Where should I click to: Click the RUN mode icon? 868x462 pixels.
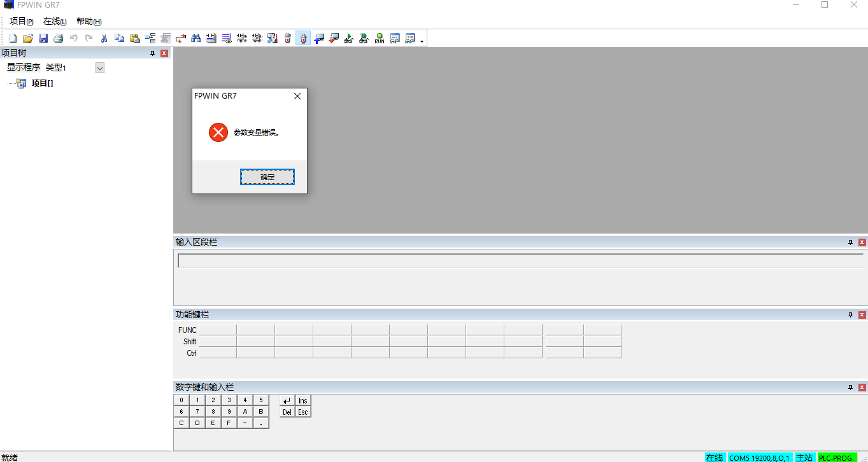pyautogui.click(x=380, y=38)
